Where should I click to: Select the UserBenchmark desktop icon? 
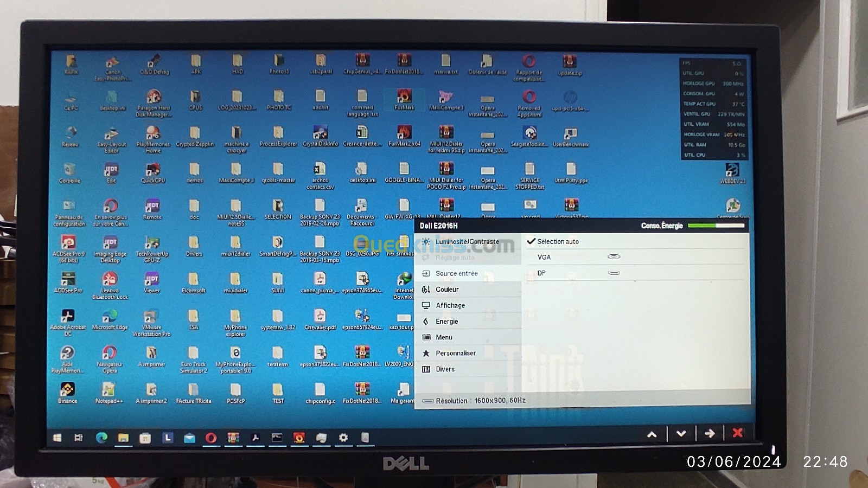pyautogui.click(x=570, y=137)
